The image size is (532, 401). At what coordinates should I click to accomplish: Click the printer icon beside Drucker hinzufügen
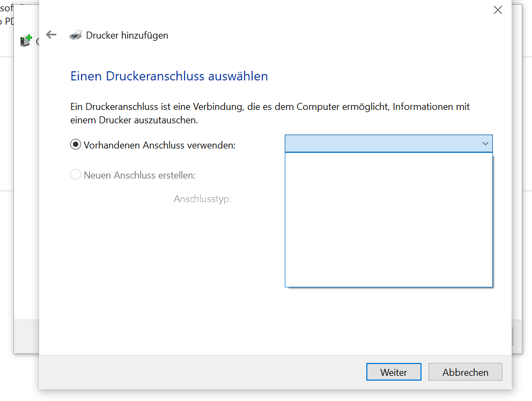[x=76, y=35]
